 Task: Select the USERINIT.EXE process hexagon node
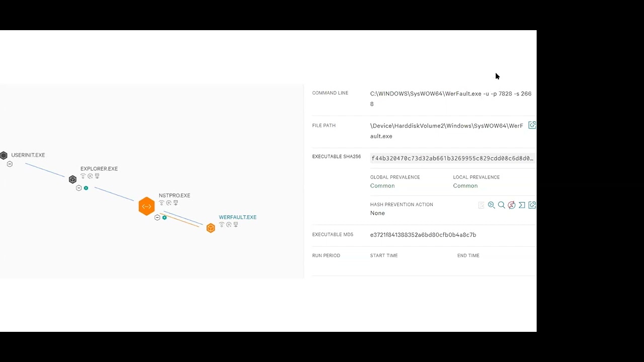point(4,155)
